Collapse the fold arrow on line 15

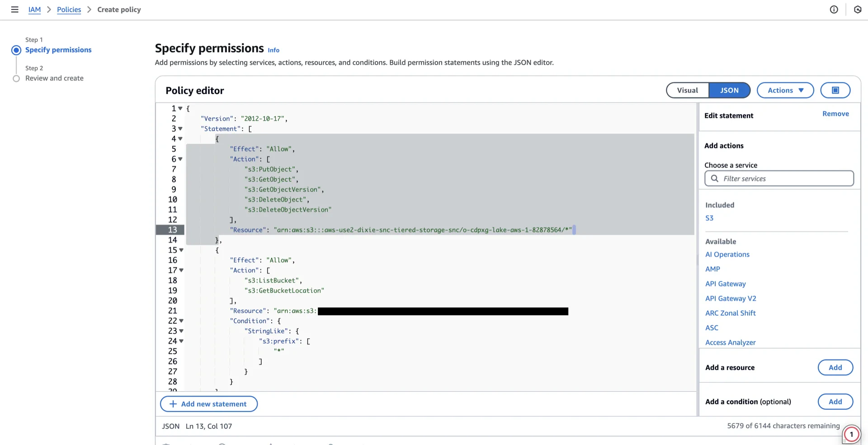[181, 250]
